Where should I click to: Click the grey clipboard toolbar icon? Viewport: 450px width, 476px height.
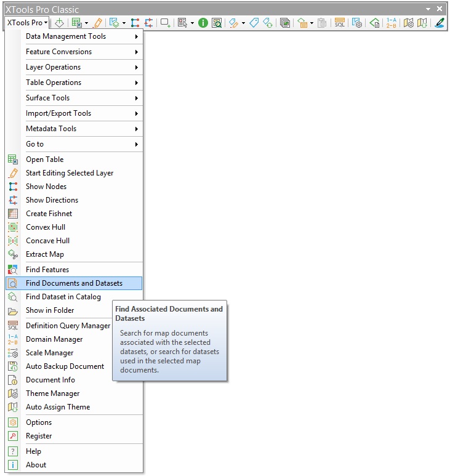322,23
